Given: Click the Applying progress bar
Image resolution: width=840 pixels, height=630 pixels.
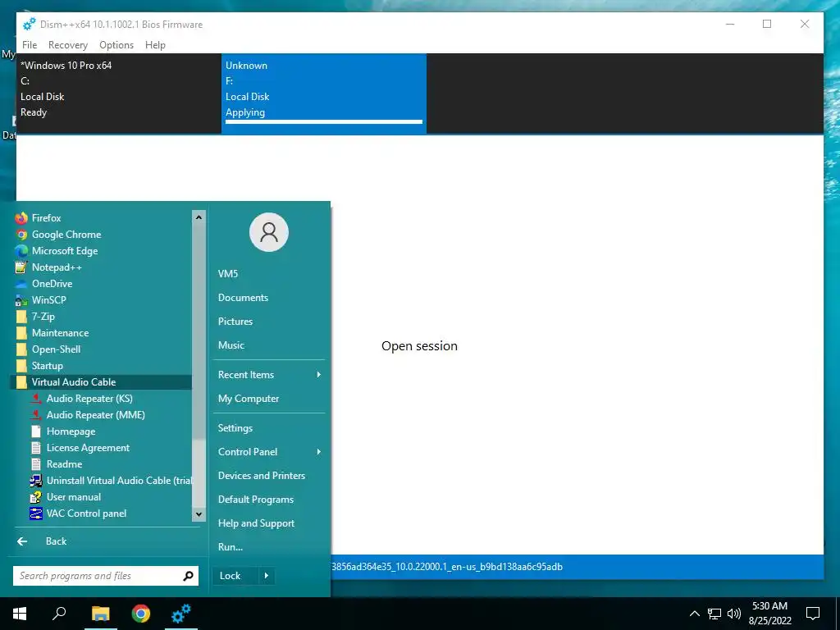Looking at the screenshot, I should tap(324, 122).
